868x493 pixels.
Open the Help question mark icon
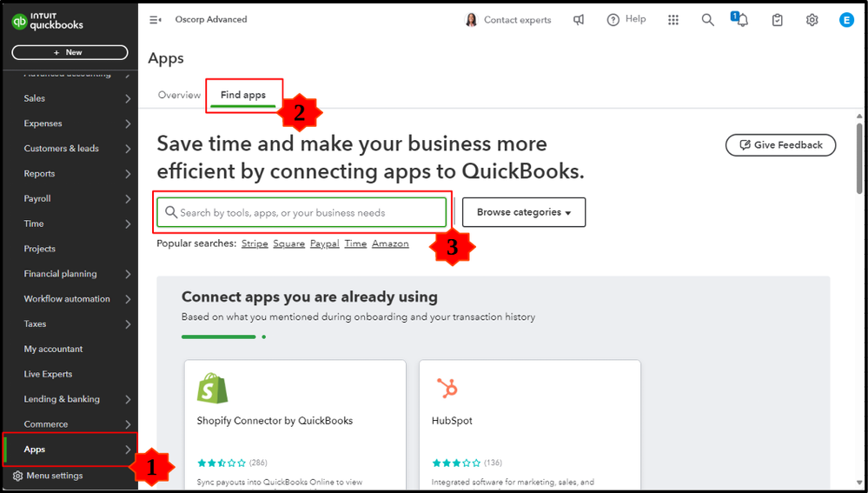click(x=613, y=20)
